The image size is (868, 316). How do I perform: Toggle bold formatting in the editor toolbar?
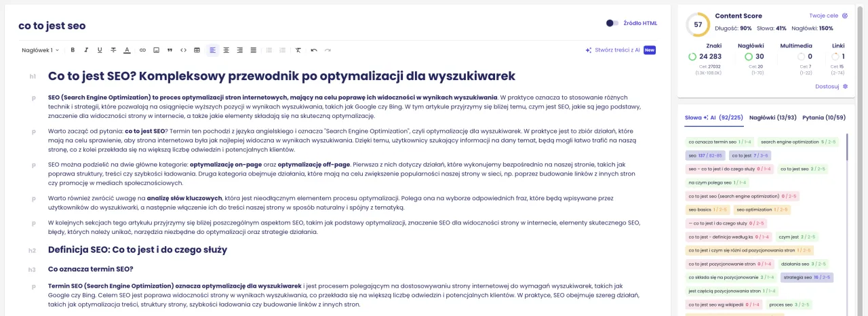click(x=73, y=50)
